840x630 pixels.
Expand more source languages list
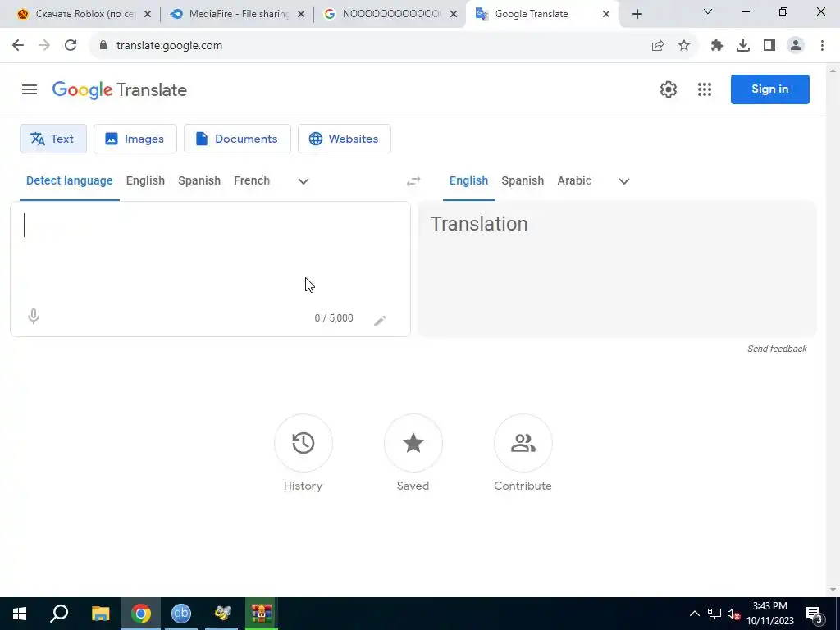pyautogui.click(x=304, y=181)
